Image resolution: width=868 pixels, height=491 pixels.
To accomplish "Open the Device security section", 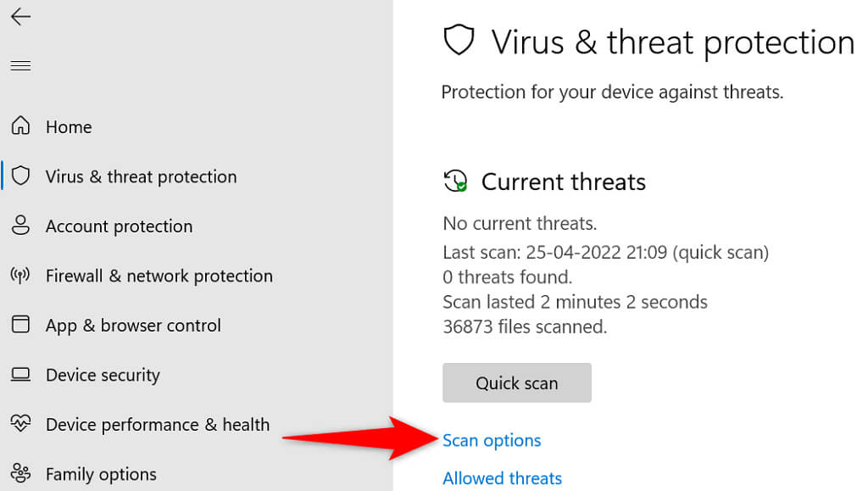I will tap(103, 375).
